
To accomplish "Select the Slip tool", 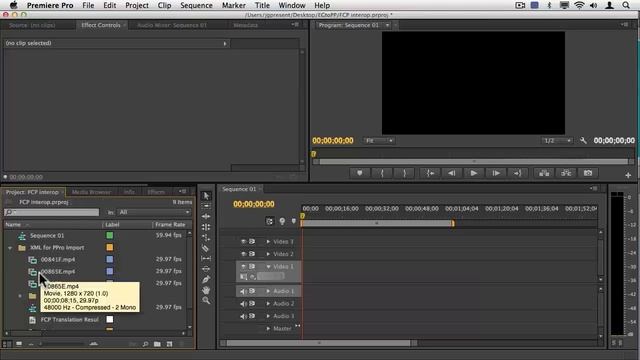I will (206, 258).
